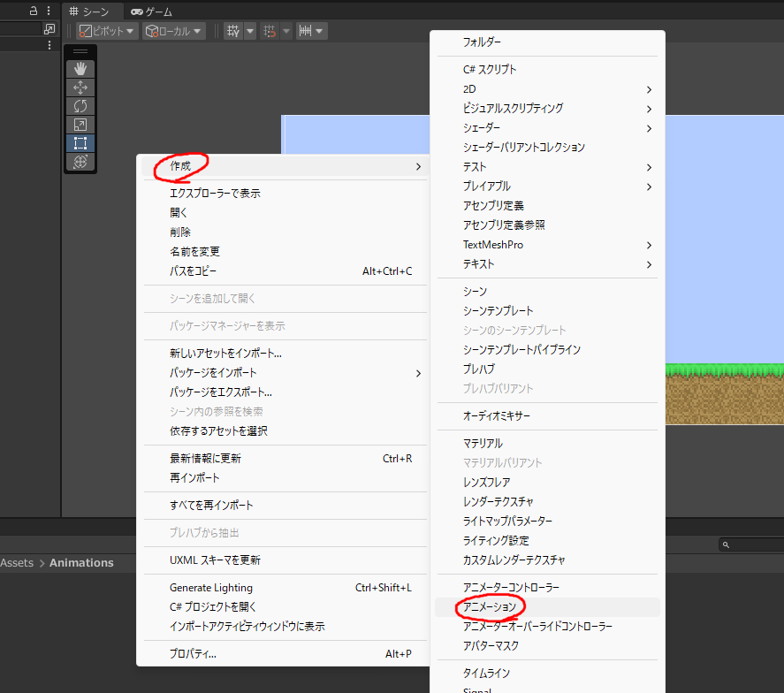Choose インポートアクティビティウィンドウに表示

[285, 627]
